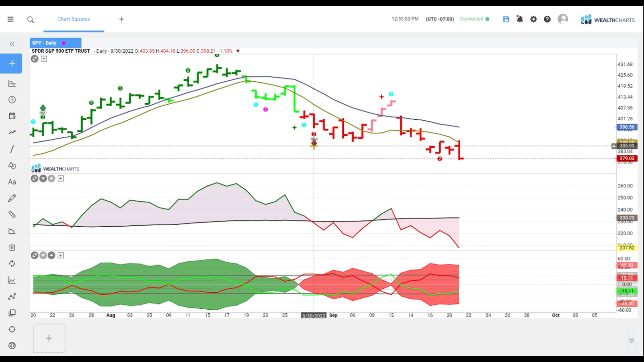This screenshot has height=362, width=644.
Task: Collapse the left sidebar with double chevron
Action: click(x=12, y=44)
